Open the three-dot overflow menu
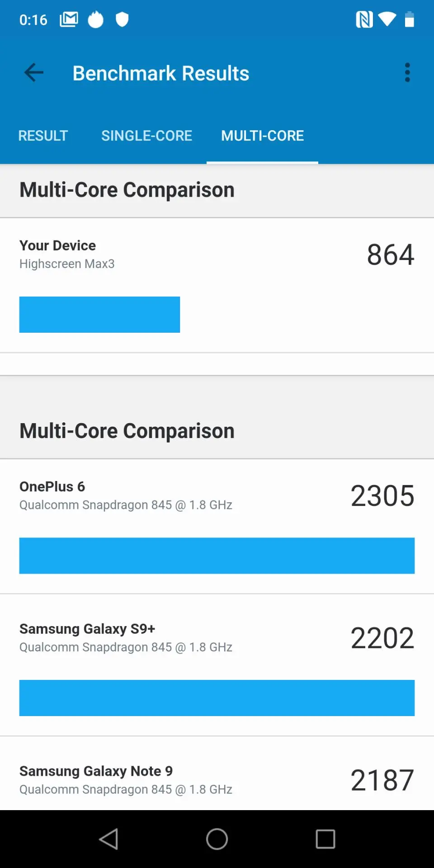 [x=407, y=72]
